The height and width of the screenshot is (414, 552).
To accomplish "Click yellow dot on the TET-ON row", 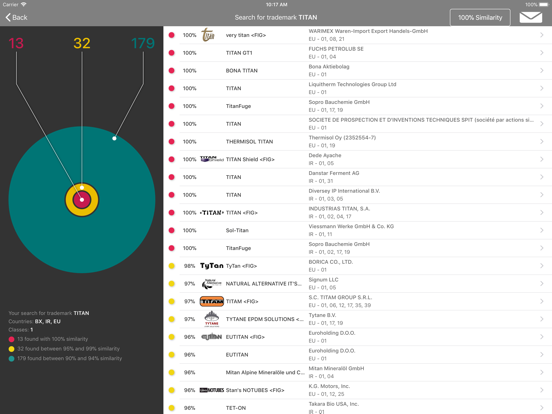I will point(171,408).
